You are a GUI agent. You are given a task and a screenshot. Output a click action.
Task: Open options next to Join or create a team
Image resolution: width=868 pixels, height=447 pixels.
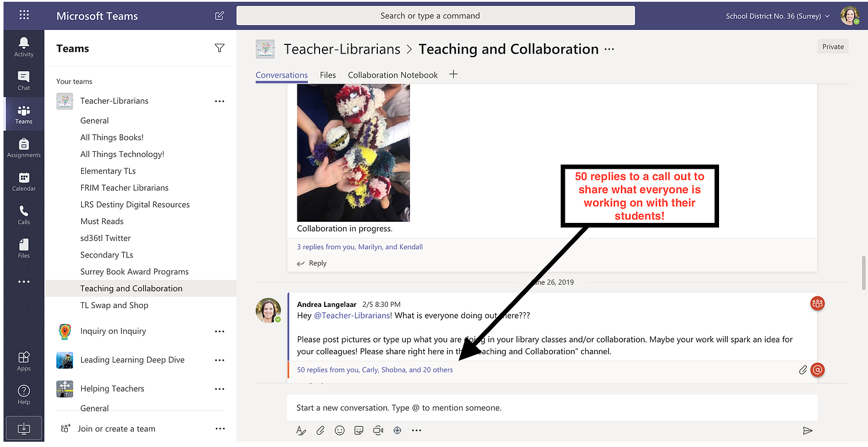[x=220, y=429]
